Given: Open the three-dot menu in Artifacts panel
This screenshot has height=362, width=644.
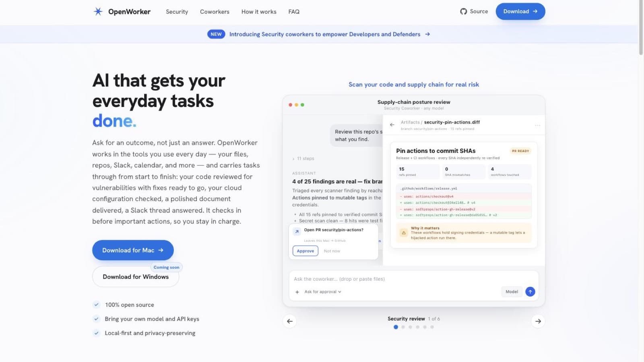Looking at the screenshot, I should pyautogui.click(x=537, y=125).
